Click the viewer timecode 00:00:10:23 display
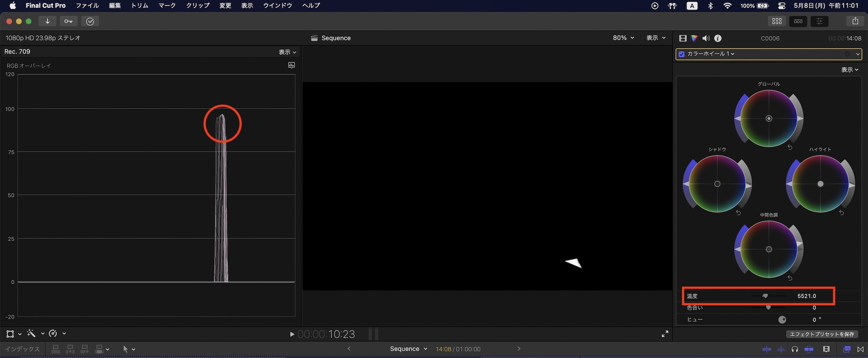 click(326, 334)
